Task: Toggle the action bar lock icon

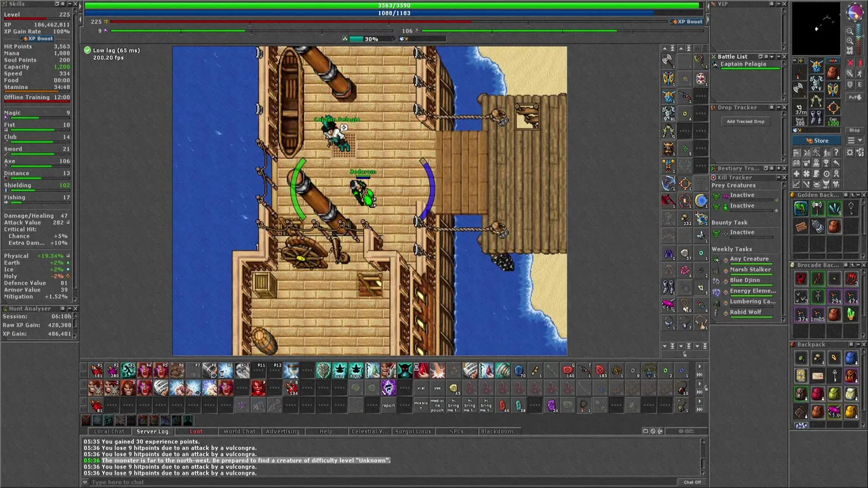Action: pyautogui.click(x=706, y=388)
